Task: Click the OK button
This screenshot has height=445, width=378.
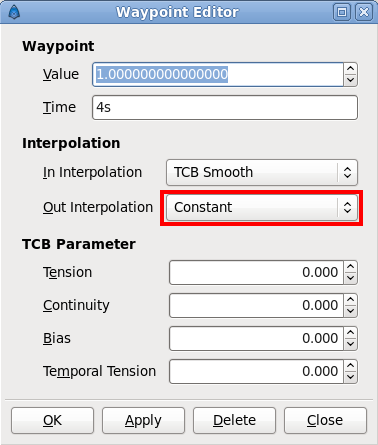Action: click(52, 420)
